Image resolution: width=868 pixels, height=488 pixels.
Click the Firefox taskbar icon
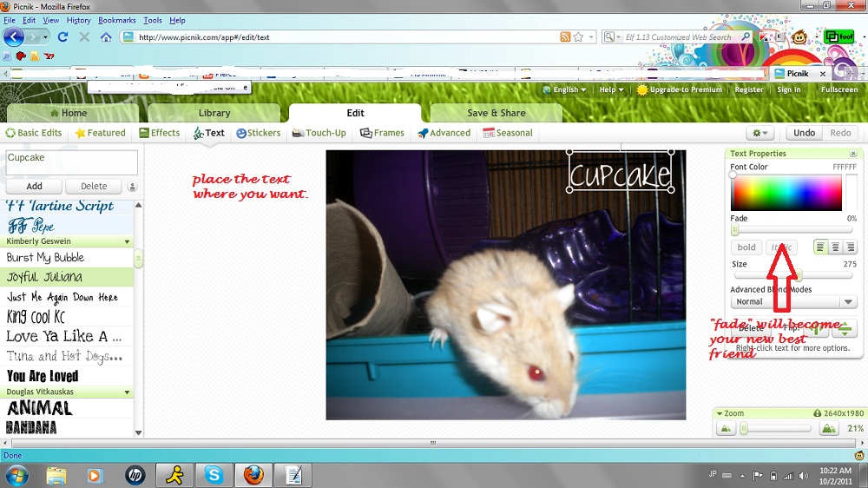coord(253,475)
